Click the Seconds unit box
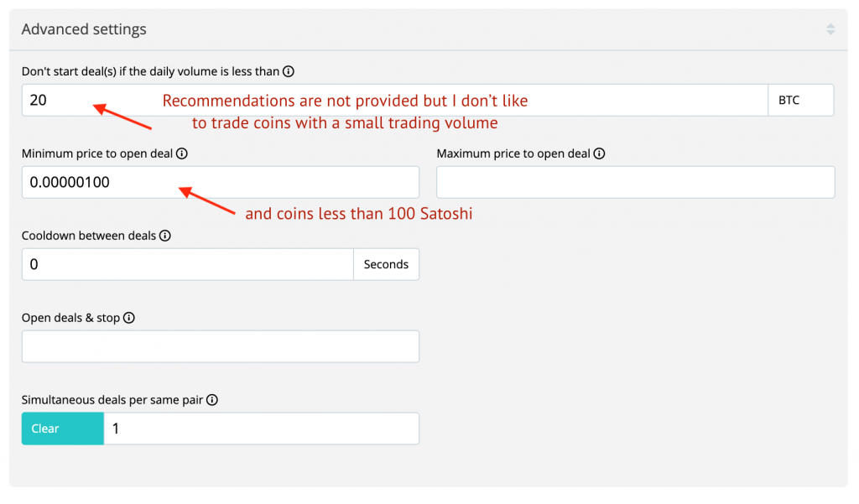Screen dimensions: 859x504 pyautogui.click(x=386, y=264)
